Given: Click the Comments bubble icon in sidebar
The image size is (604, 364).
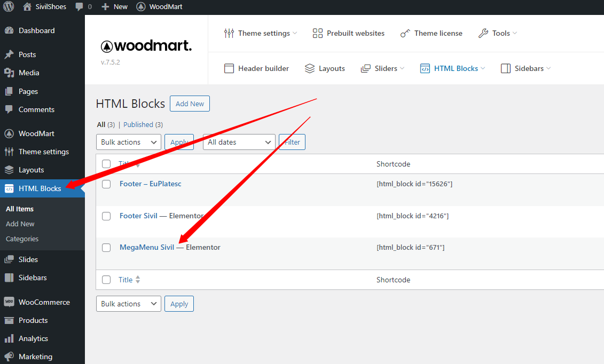Looking at the screenshot, I should point(9,109).
